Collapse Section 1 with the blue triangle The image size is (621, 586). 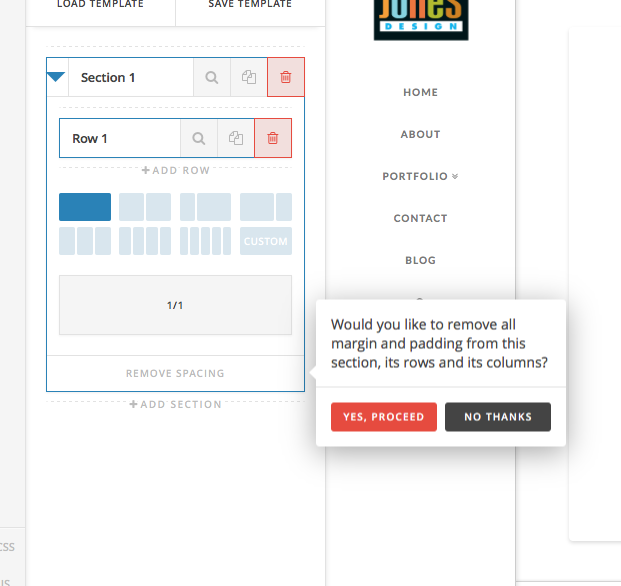point(56,77)
